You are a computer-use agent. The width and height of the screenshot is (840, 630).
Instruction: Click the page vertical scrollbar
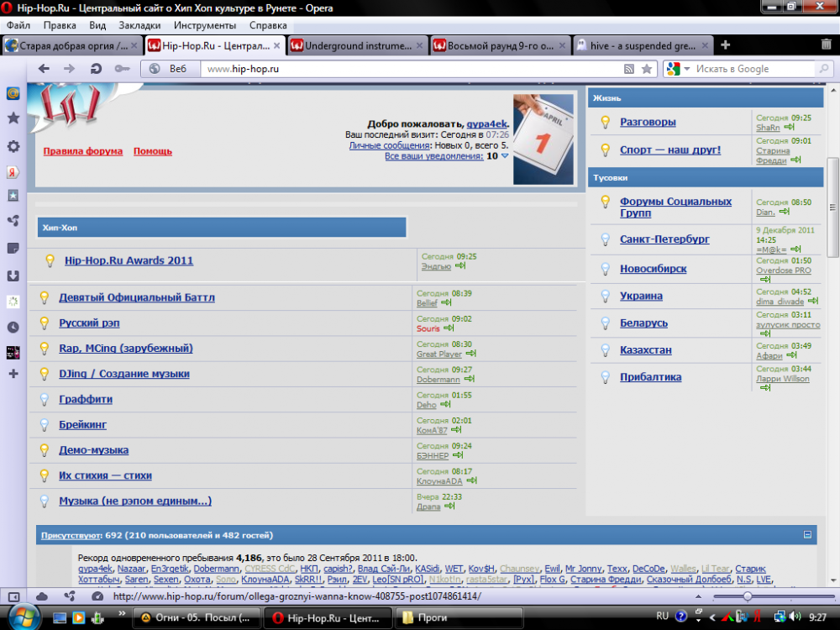coord(832,207)
